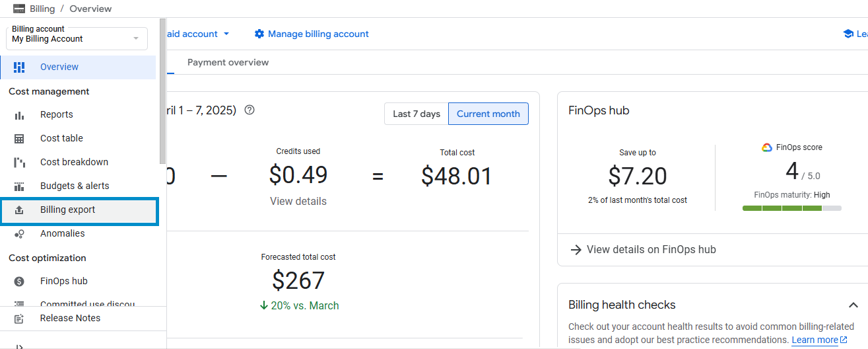Screen dimensions: 868x349
Task: Click the Reports bar chart icon
Action: tap(19, 115)
